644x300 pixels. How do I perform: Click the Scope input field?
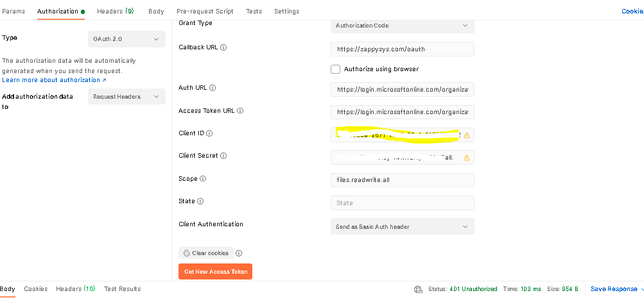tap(402, 180)
